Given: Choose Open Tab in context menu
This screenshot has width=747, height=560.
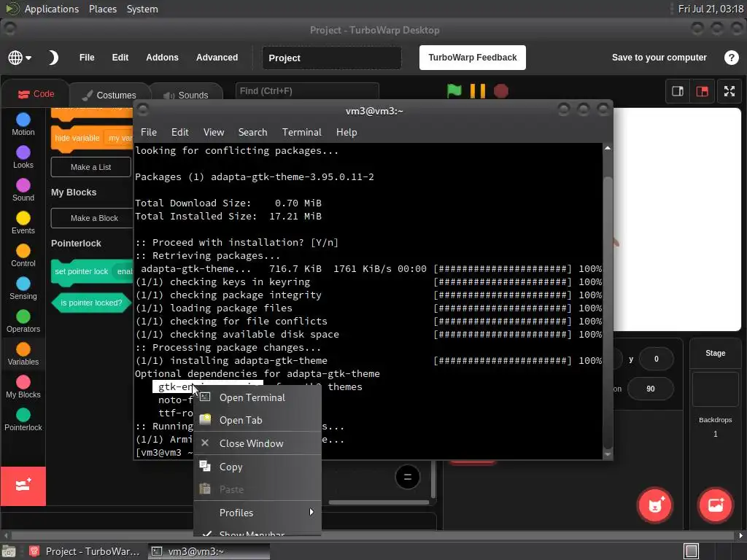Looking at the screenshot, I should tap(258, 420).
